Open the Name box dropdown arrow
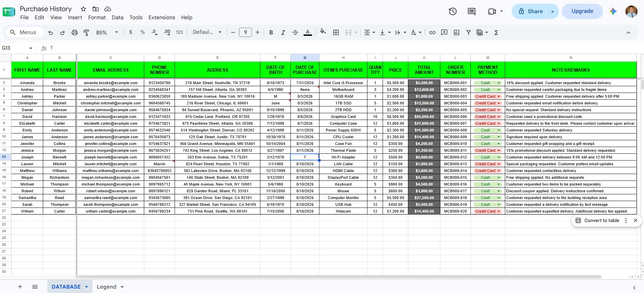 point(31,48)
